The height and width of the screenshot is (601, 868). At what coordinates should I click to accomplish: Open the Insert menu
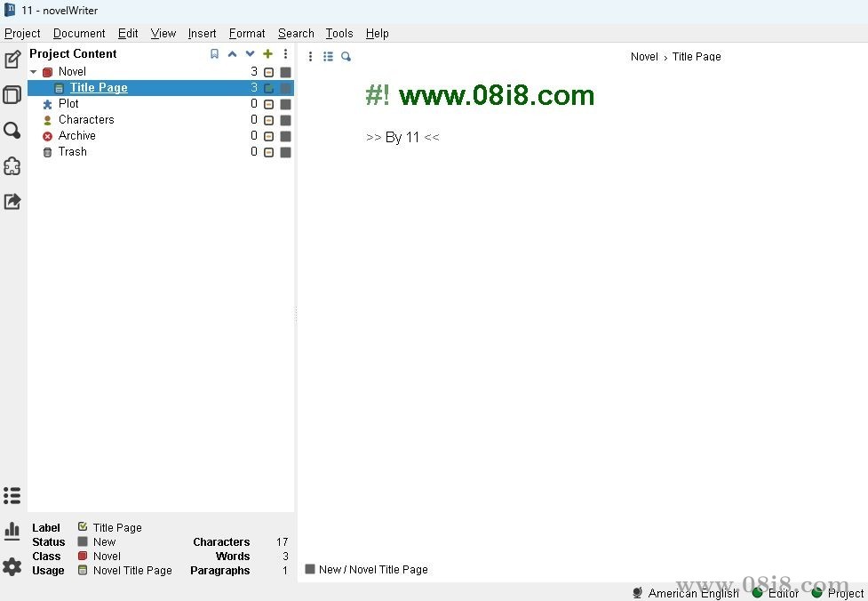pos(202,33)
